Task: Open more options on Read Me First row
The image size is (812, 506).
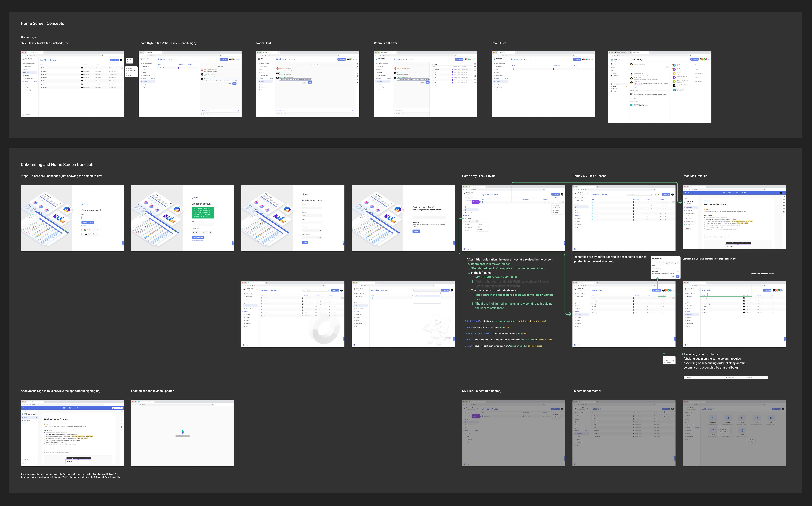Action: pyautogui.click(x=563, y=202)
